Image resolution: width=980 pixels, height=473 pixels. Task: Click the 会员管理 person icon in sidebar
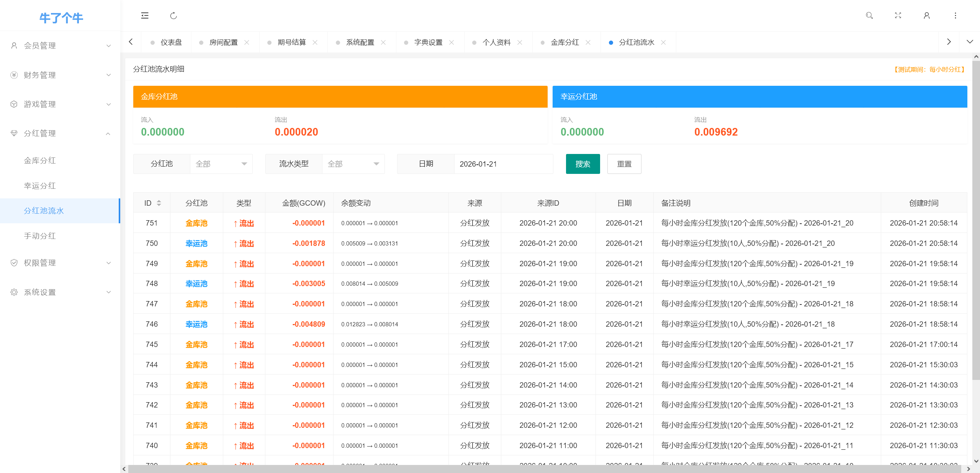tap(14, 45)
